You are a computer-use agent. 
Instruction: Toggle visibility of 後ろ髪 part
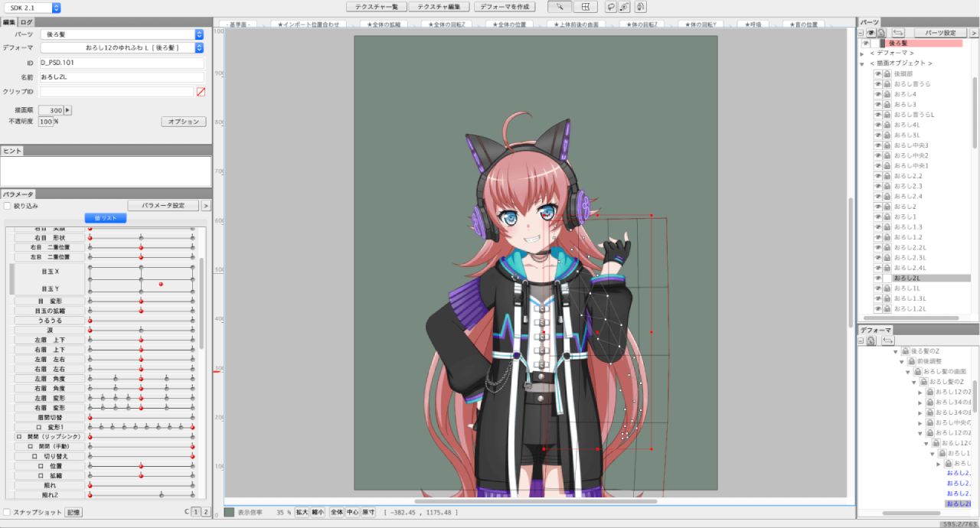(x=865, y=44)
